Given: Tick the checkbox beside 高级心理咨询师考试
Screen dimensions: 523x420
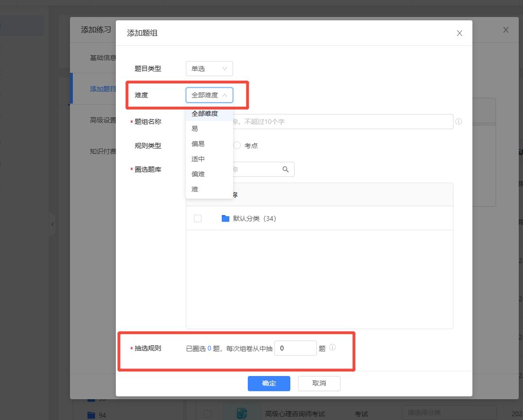Looking at the screenshot, I should point(207,414).
